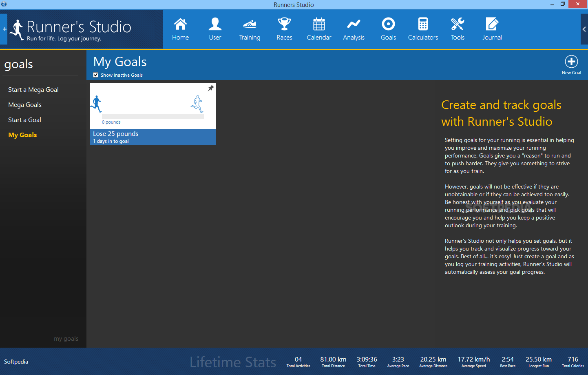588x375 pixels.
Task: Click the 20.25 km Average Distance stat
Action: 433,362
